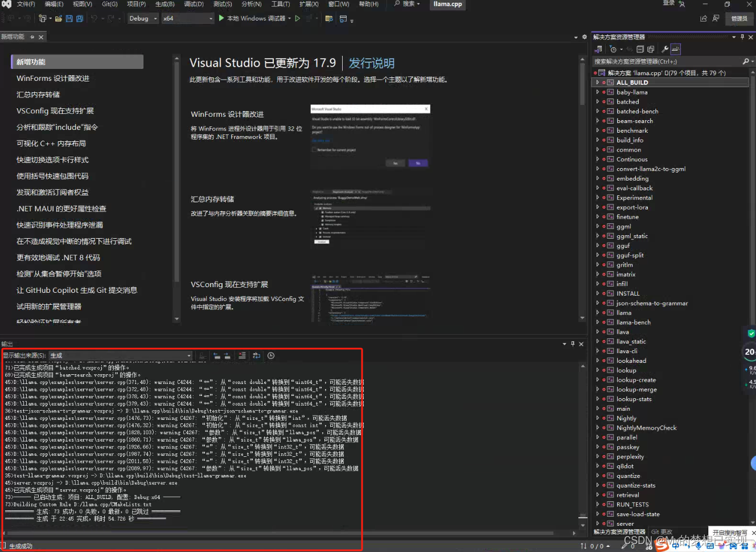Expand the server project node
Viewport: 756px width, 552px height.
tap(597, 524)
